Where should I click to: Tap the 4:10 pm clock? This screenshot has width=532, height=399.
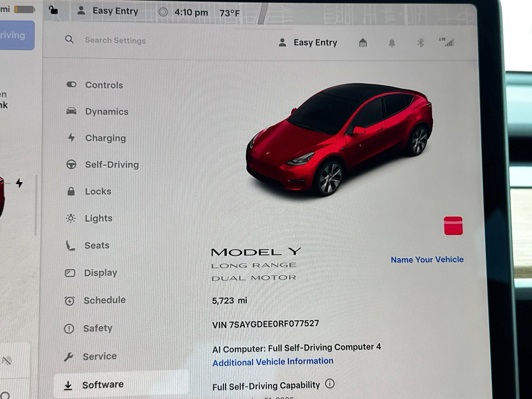tap(191, 12)
